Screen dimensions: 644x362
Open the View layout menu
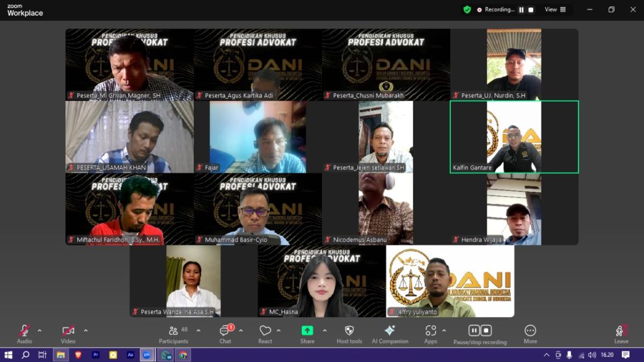click(555, 9)
